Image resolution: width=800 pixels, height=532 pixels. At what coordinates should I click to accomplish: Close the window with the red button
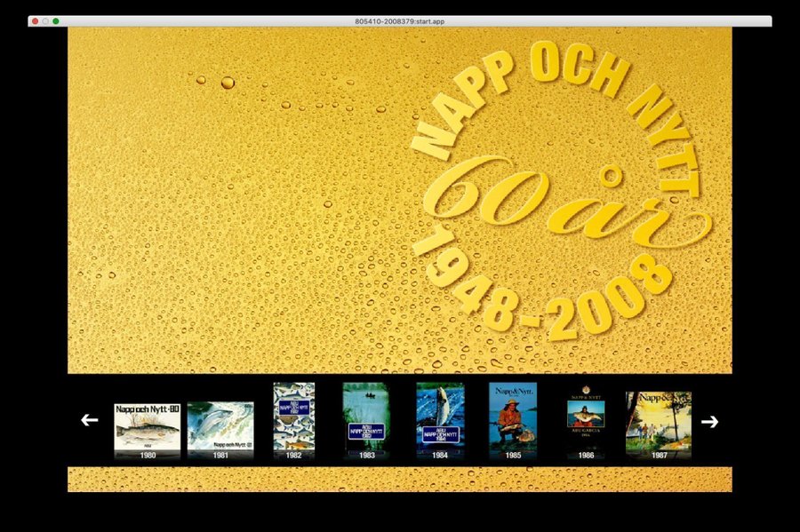click(36, 21)
